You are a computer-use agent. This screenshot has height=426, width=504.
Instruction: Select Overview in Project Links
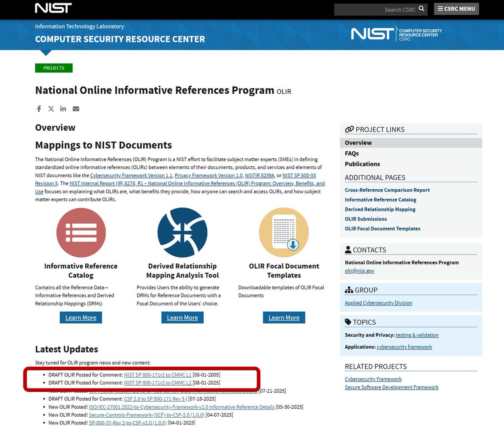411,143
